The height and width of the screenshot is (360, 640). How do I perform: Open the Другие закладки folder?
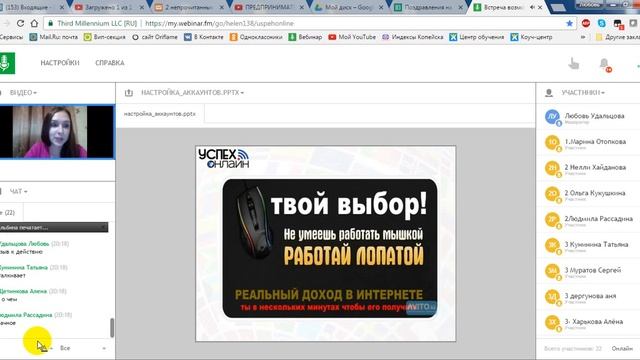pyautogui.click(x=618, y=37)
